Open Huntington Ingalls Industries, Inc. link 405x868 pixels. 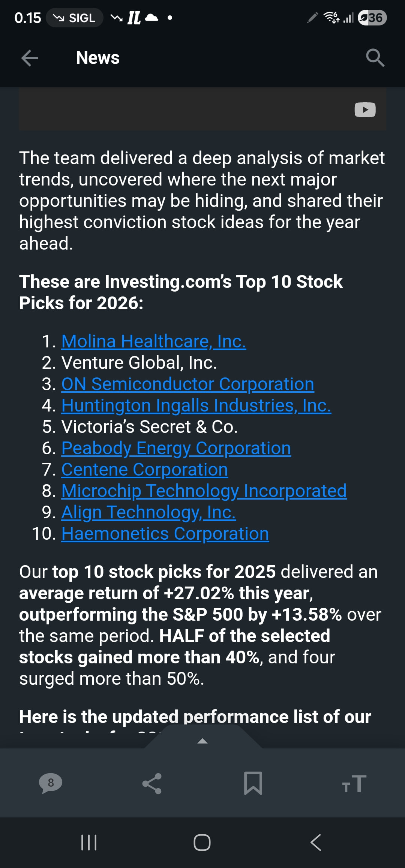pos(196,406)
